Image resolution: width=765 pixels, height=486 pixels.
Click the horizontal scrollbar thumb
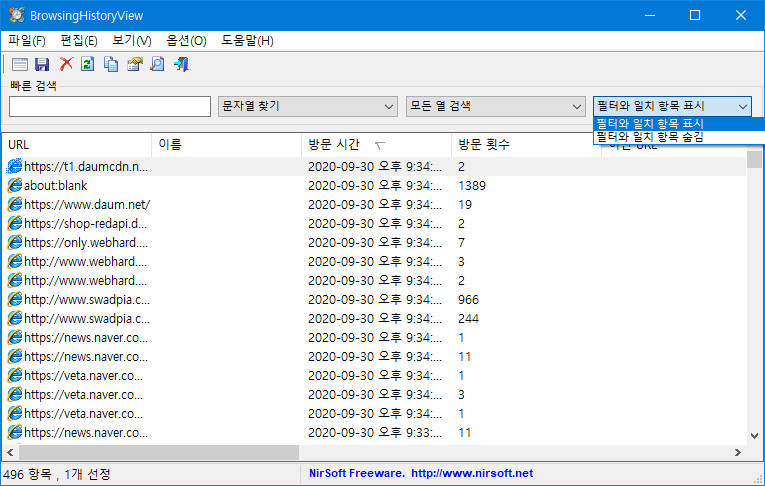[x=159, y=452]
